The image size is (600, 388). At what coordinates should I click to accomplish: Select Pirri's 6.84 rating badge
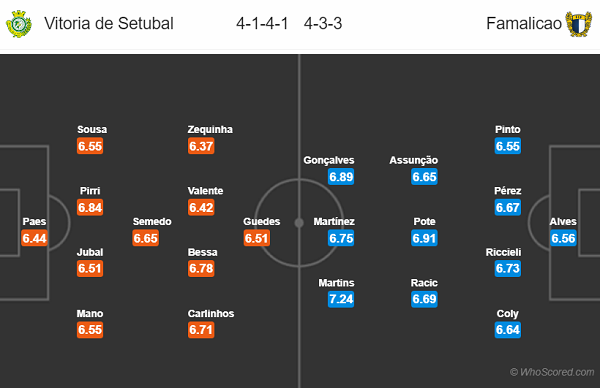[90, 207]
